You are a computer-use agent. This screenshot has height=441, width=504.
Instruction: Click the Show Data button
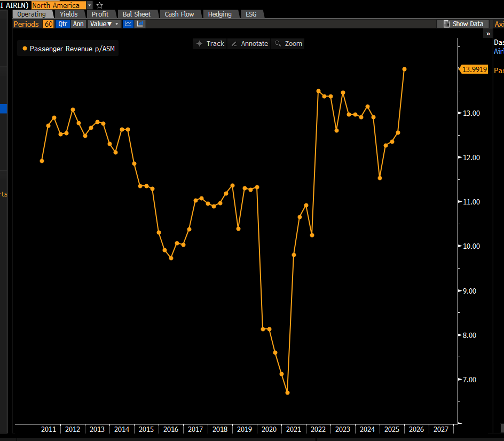coord(463,24)
